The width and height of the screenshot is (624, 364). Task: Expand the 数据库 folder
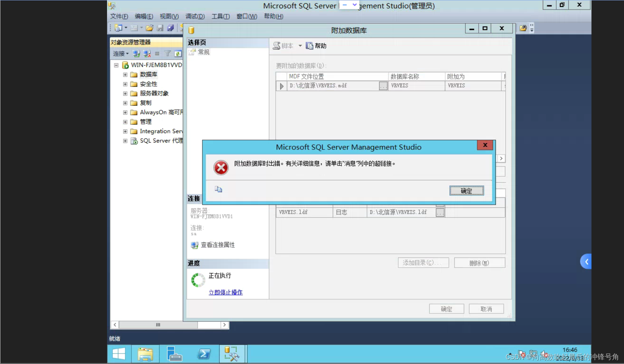pos(125,75)
